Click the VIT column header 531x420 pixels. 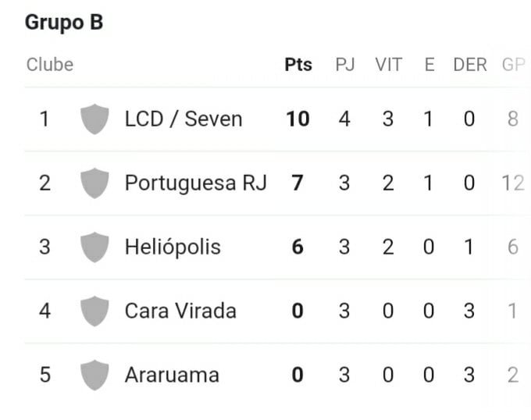point(388,65)
